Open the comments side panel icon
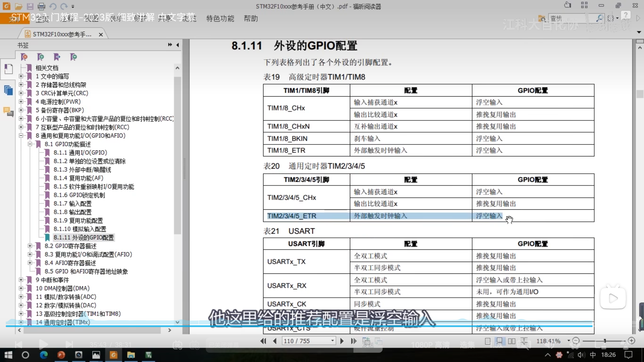Screen dimensions: 644x362 click(8, 112)
